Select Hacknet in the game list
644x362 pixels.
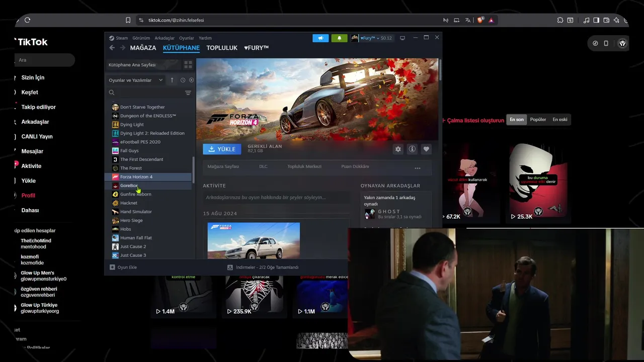click(148, 203)
